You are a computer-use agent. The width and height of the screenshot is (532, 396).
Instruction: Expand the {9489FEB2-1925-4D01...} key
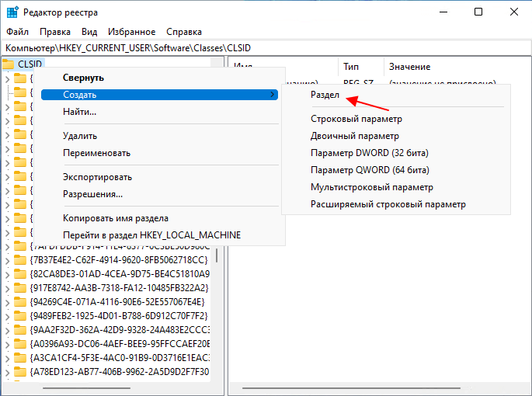pos(7,317)
